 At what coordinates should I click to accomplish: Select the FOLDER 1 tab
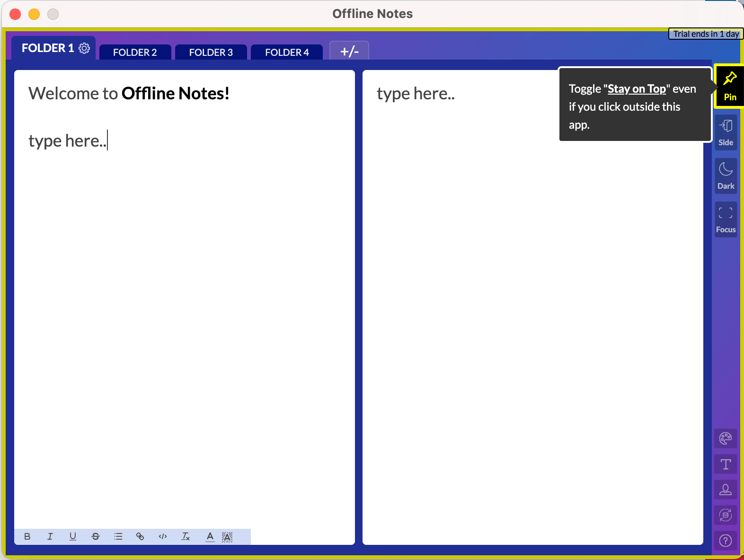coord(48,48)
